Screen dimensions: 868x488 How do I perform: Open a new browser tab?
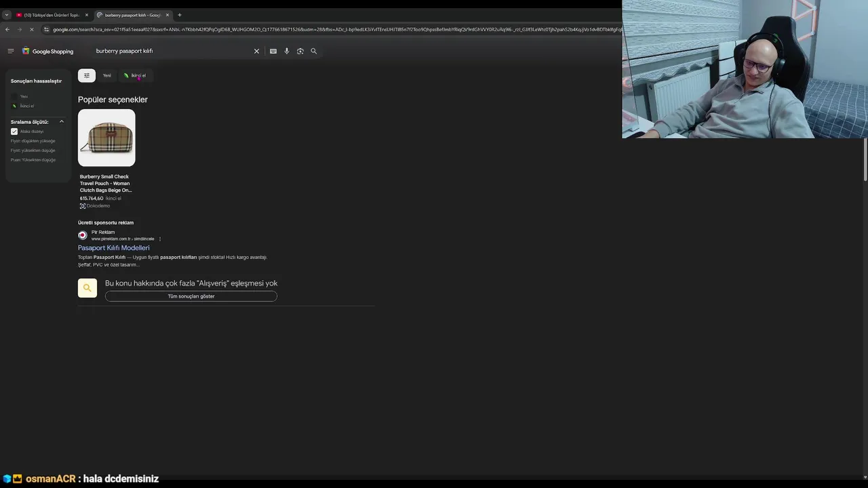coord(180,15)
